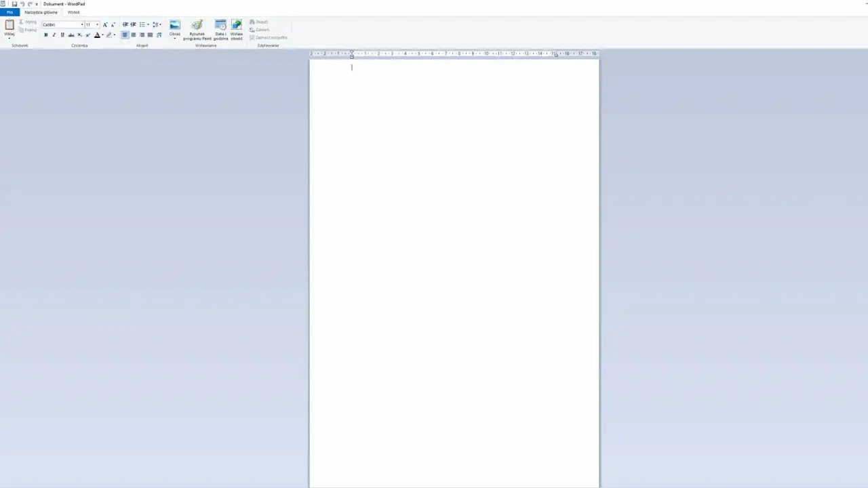
Task: Toggle Bold formatting
Action: [46, 35]
